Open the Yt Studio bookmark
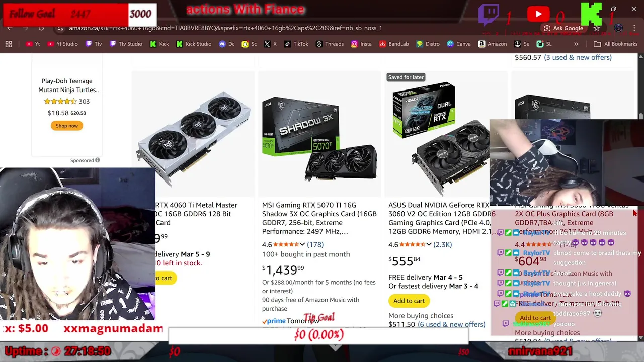 tap(63, 44)
